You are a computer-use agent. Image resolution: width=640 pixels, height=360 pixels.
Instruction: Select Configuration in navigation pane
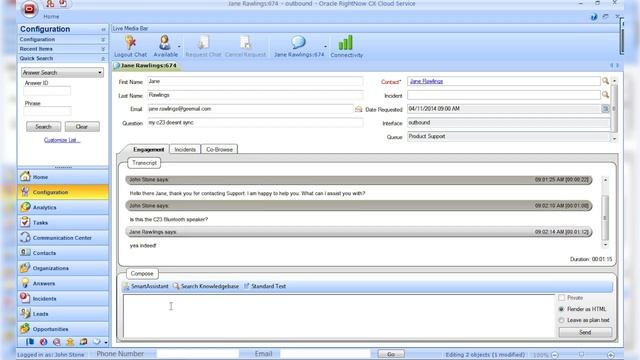click(x=63, y=192)
